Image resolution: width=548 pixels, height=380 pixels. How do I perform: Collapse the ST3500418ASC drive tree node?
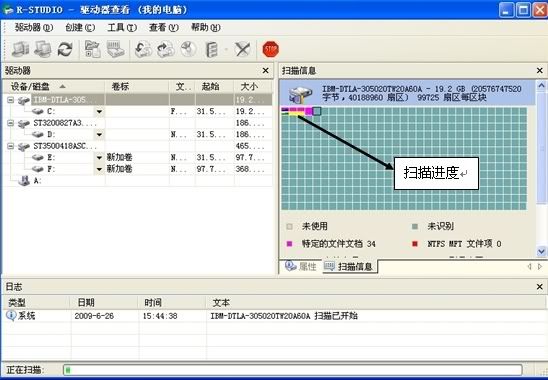(11, 146)
